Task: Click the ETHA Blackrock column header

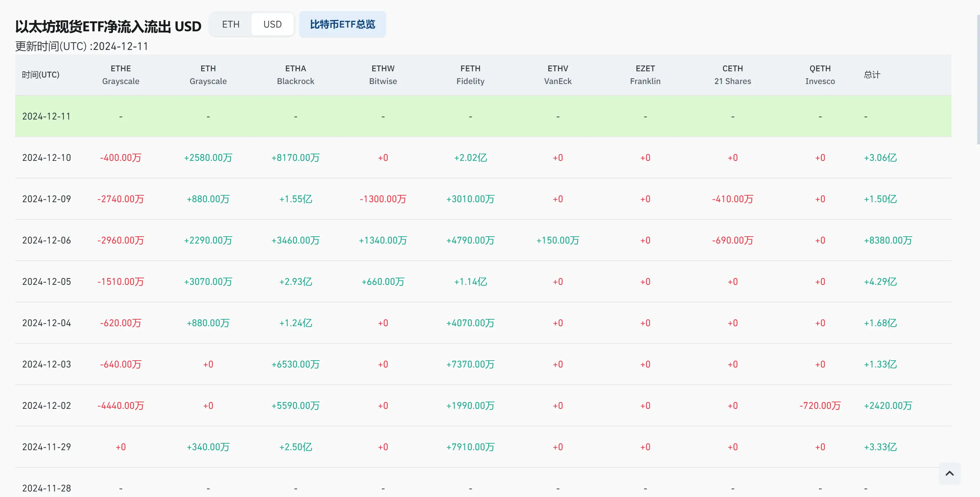Action: click(x=295, y=75)
